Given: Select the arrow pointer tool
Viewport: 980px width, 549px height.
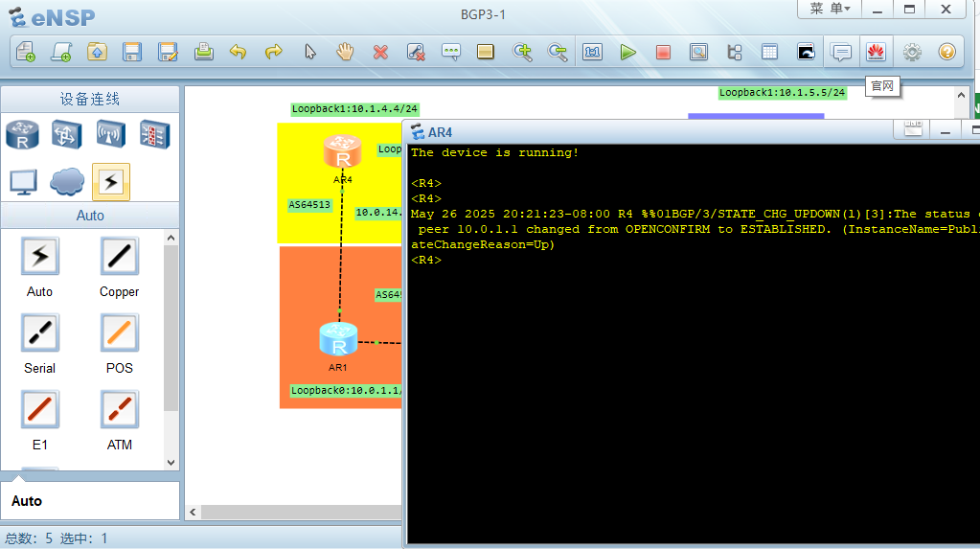Looking at the screenshot, I should 310,52.
